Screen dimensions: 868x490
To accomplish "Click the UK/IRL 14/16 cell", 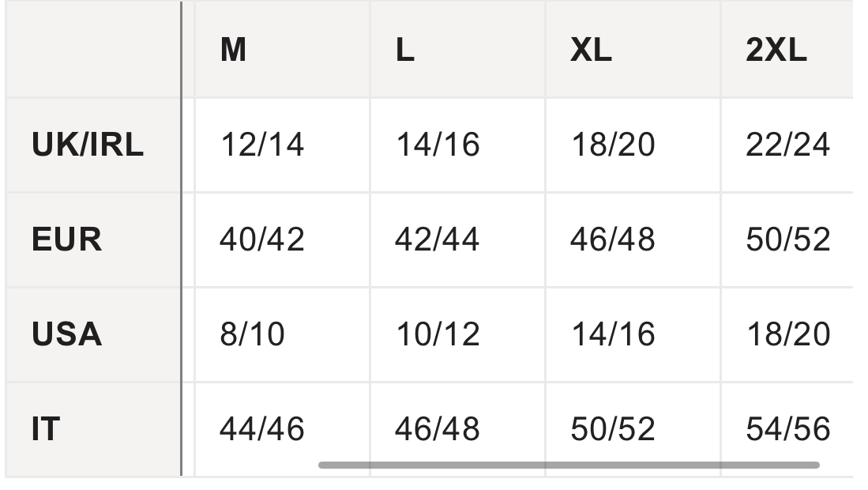I will (458, 145).
